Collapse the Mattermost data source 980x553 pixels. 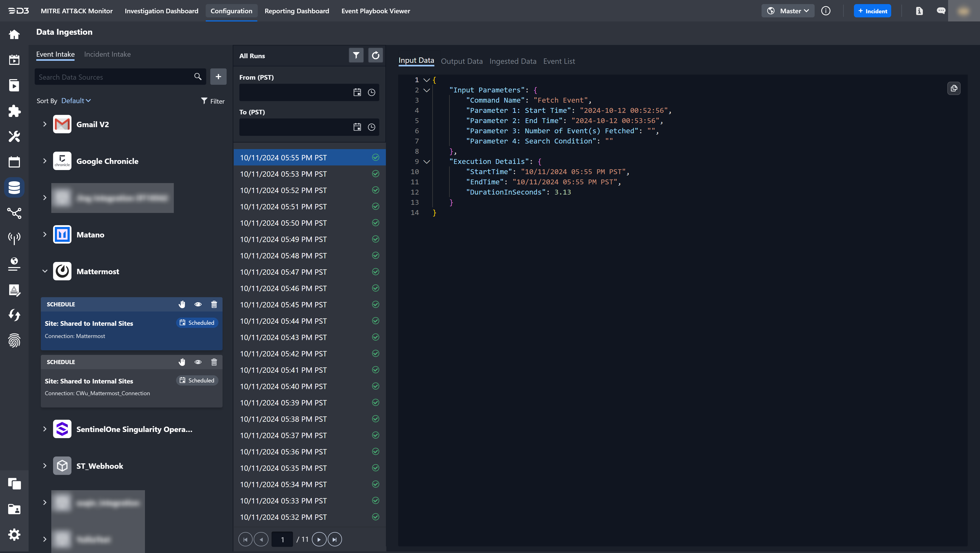[44, 271]
